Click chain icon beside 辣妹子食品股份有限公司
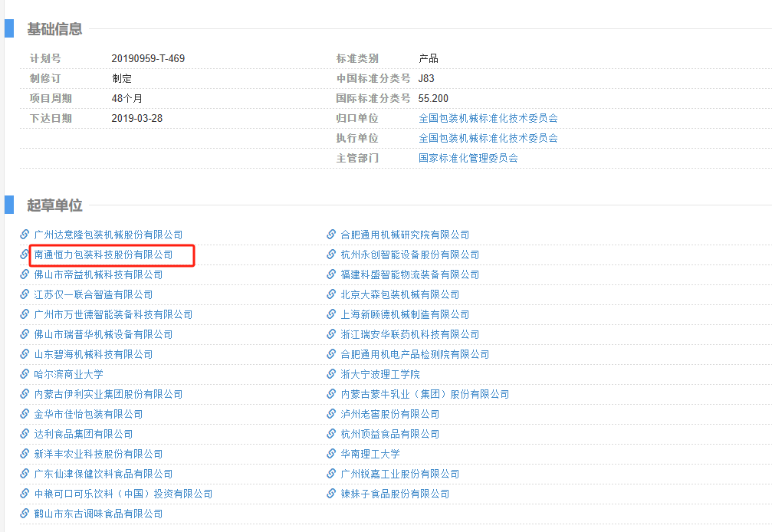The width and height of the screenshot is (772, 532). (332, 494)
